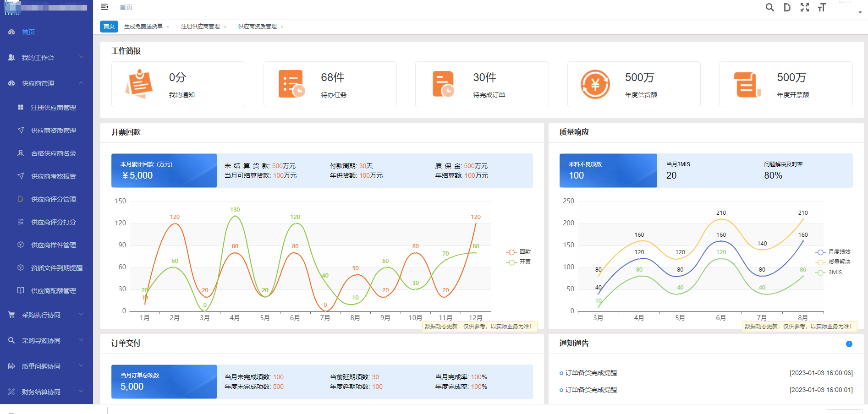Click 130 peak point on 开票 line
This screenshot has width=868, height=414.
click(235, 216)
